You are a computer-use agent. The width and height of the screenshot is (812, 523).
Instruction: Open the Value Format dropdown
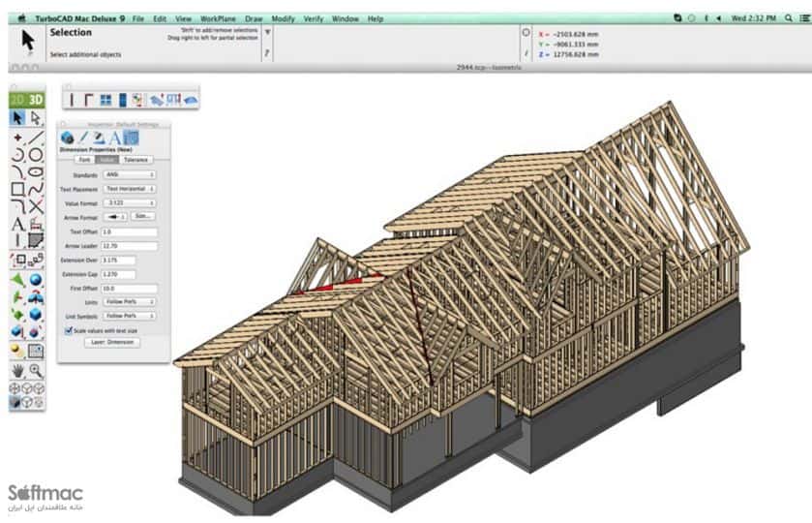pos(130,203)
